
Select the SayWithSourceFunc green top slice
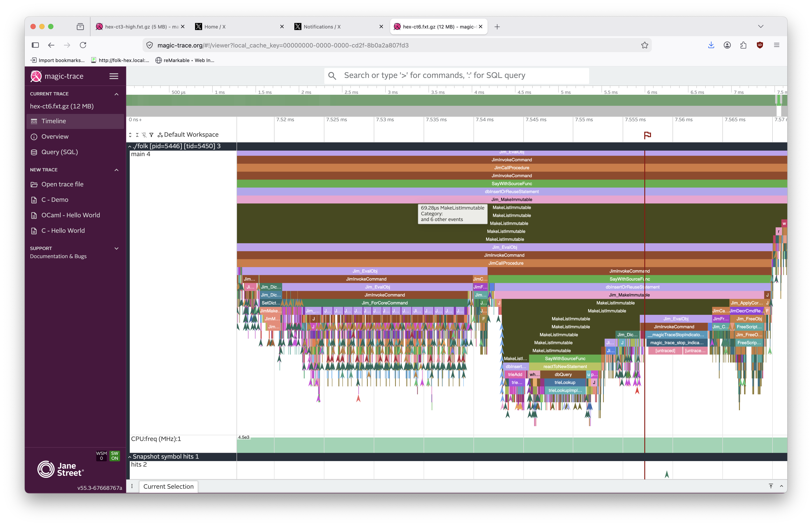point(512,184)
